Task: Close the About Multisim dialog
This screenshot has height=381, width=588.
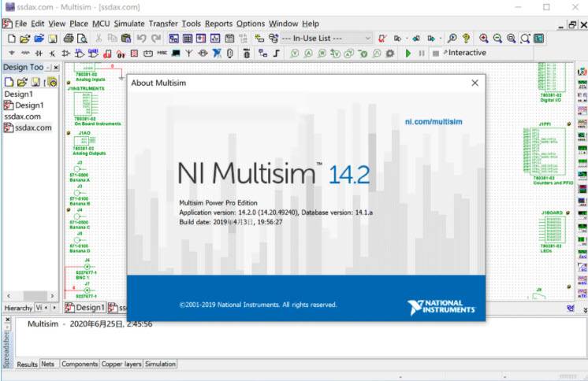Action: coord(474,83)
